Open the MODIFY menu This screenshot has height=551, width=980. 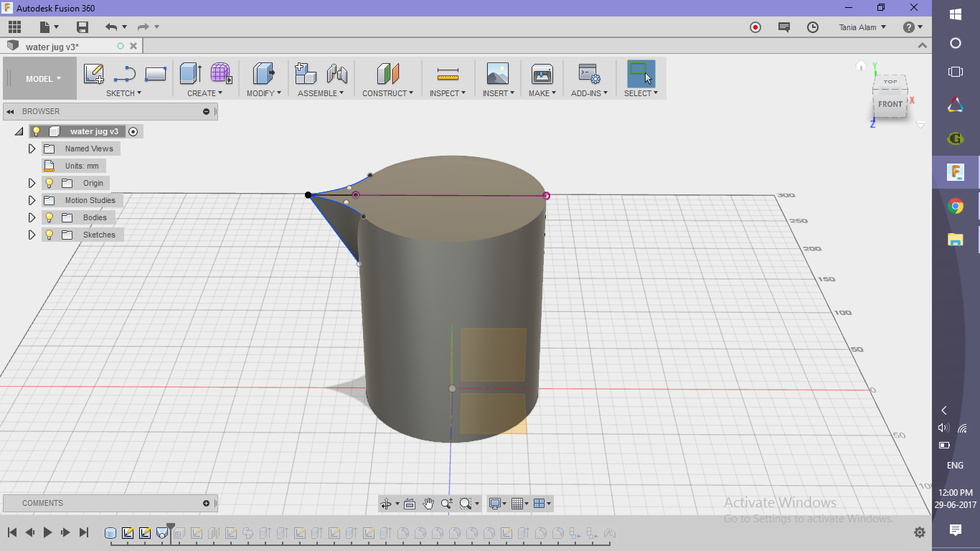263,93
